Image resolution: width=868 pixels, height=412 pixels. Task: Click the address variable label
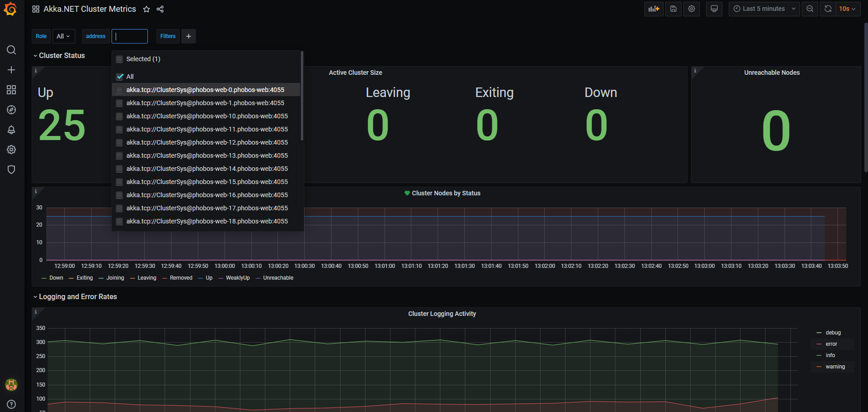point(96,36)
